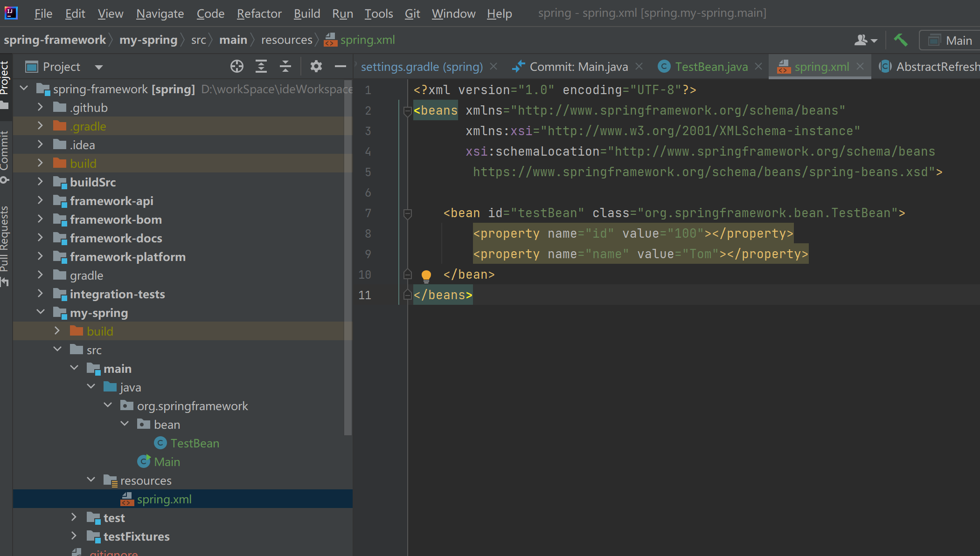Open Project panel gear options
Screen dimensions: 980x556
[x=316, y=67]
